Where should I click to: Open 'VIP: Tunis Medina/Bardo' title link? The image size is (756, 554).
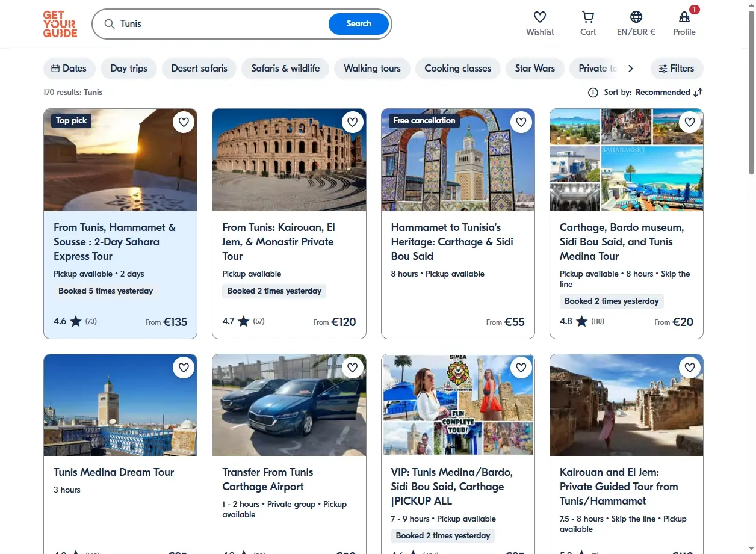452,487
